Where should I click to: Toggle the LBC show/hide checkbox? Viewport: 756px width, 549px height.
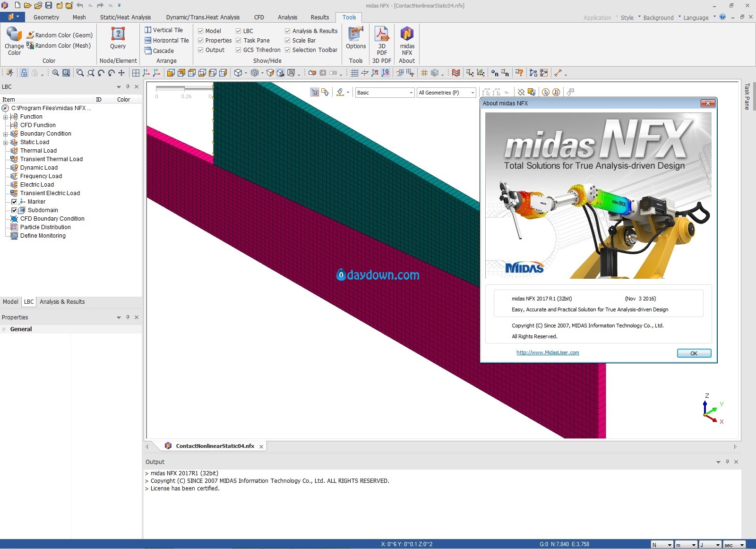(239, 31)
